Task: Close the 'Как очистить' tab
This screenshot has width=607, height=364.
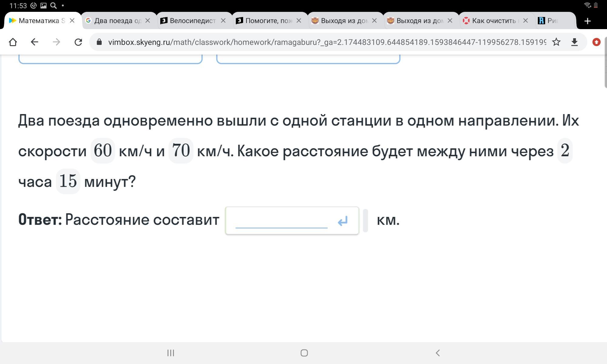Action: tap(525, 21)
